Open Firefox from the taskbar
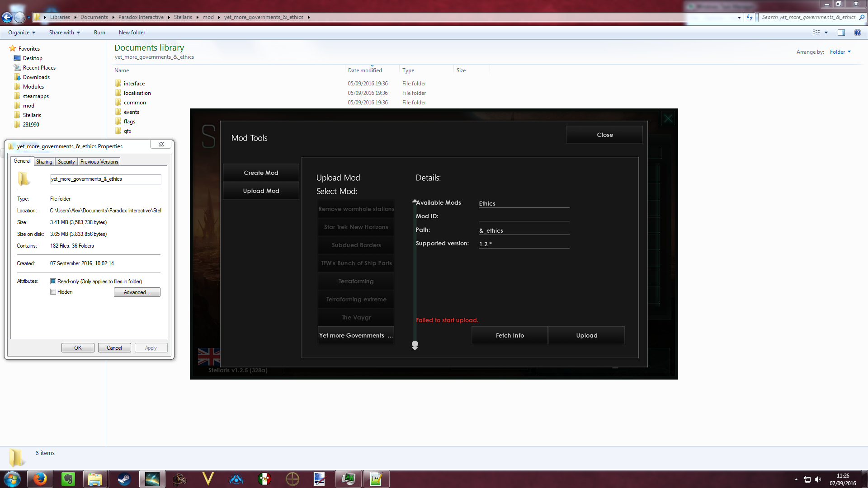This screenshot has height=488, width=868. click(x=40, y=479)
